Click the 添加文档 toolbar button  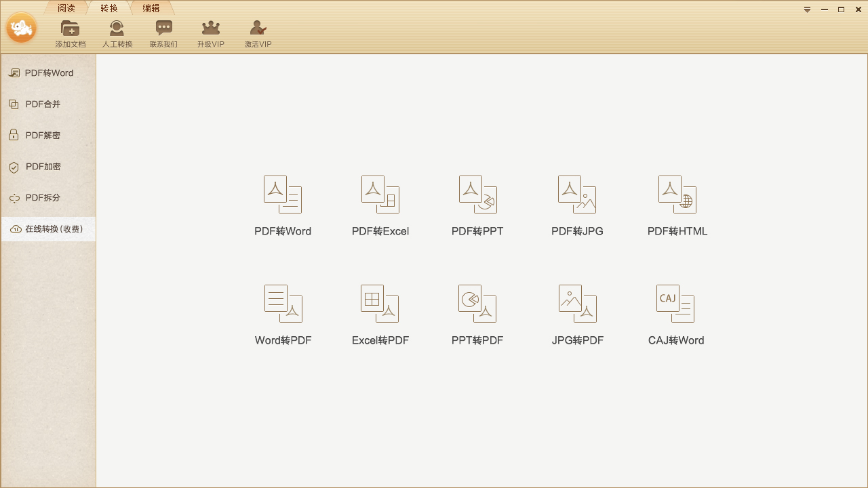tap(70, 33)
